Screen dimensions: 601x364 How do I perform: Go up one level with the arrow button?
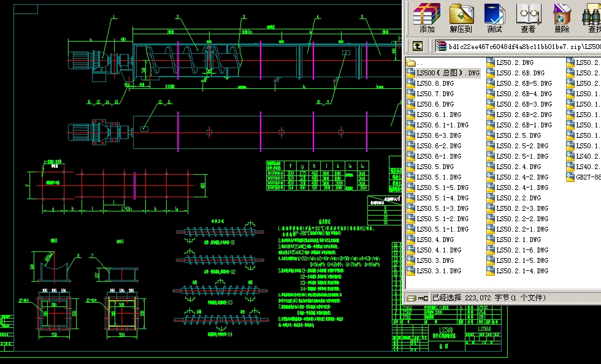pyautogui.click(x=417, y=46)
